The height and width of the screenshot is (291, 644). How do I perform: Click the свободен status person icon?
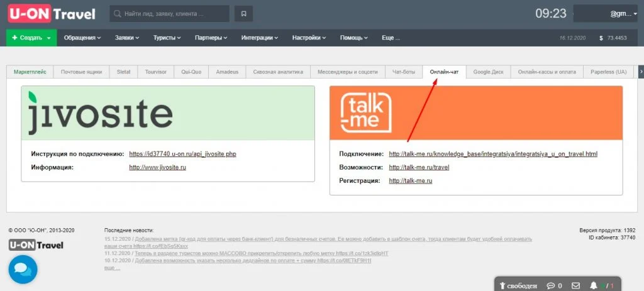click(x=502, y=285)
